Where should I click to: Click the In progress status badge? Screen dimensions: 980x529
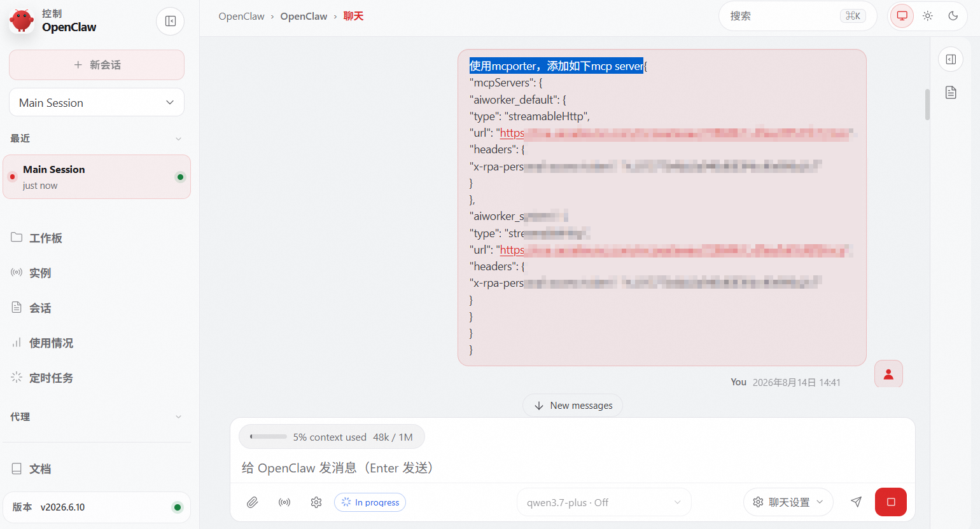[x=370, y=502]
